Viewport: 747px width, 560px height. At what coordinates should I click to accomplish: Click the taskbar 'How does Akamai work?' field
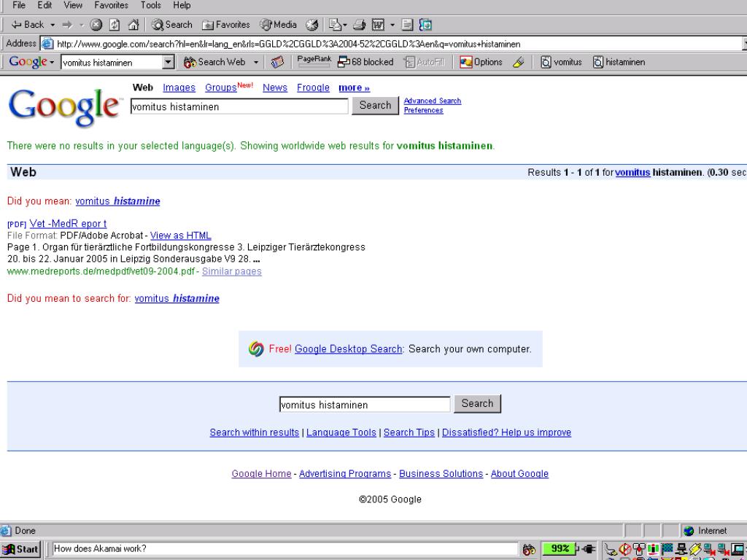tap(285, 548)
